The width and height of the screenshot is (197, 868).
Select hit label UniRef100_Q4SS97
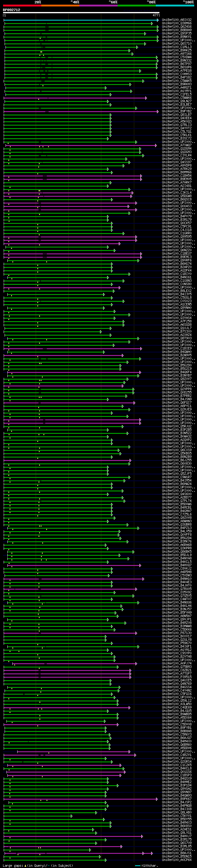coord(177,162)
